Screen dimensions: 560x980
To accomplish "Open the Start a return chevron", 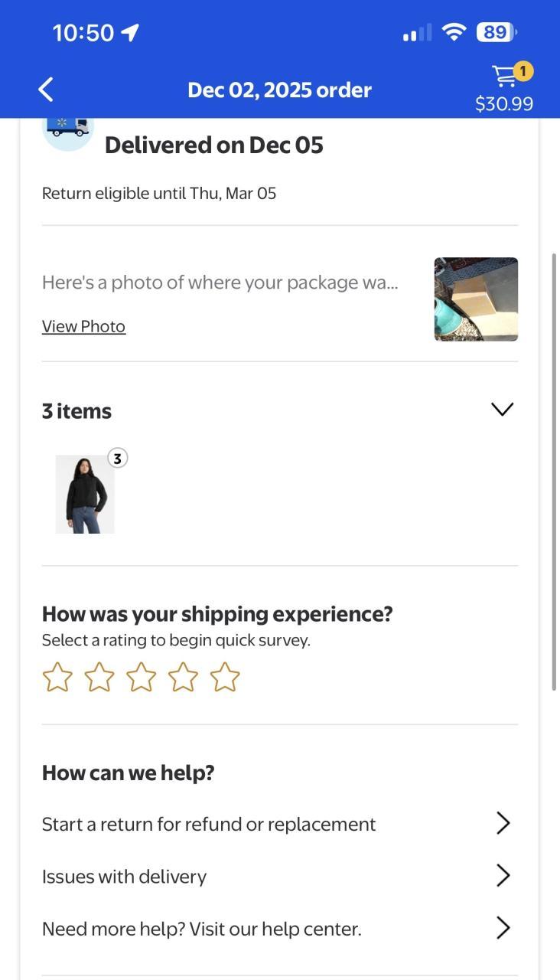I will [x=503, y=823].
